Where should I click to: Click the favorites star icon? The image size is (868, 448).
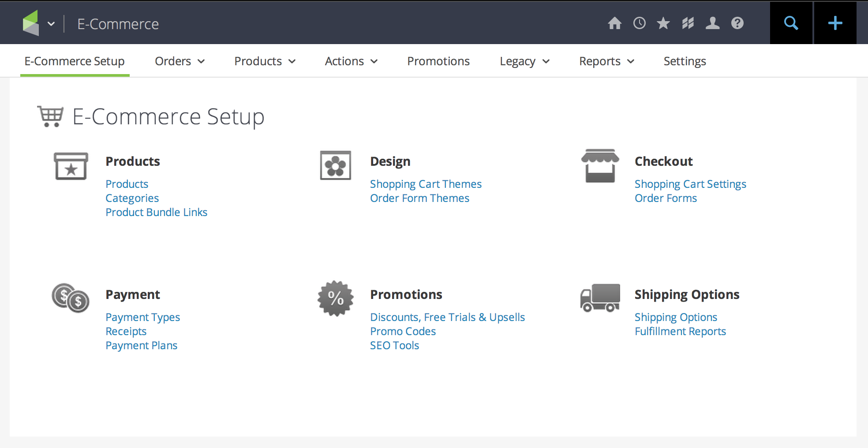click(663, 23)
